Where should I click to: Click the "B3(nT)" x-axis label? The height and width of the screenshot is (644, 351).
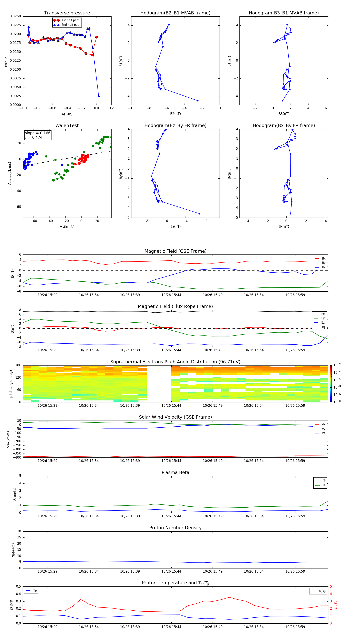[284, 114]
